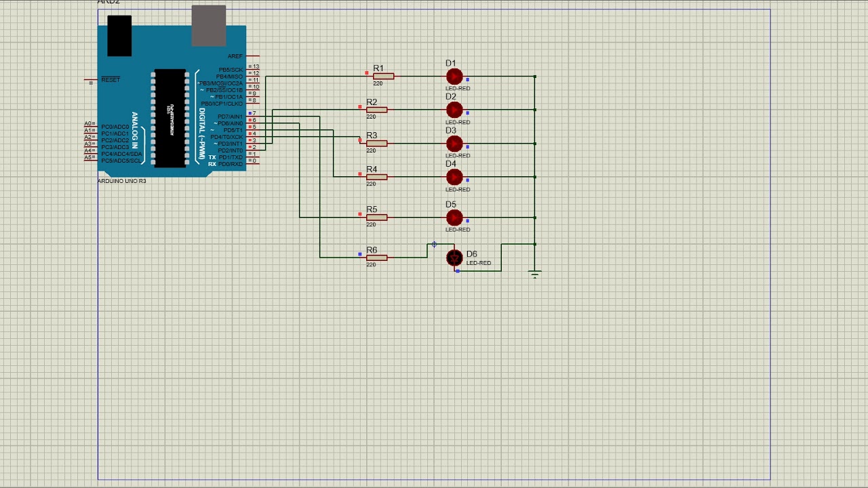Select the D1 red LED component
The height and width of the screenshot is (488, 868).
click(454, 77)
